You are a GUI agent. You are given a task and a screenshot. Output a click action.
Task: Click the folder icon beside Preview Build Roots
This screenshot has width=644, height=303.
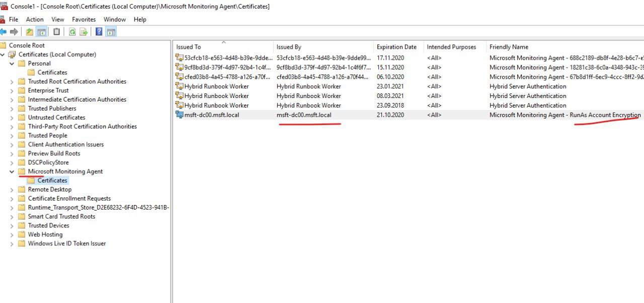click(x=22, y=153)
